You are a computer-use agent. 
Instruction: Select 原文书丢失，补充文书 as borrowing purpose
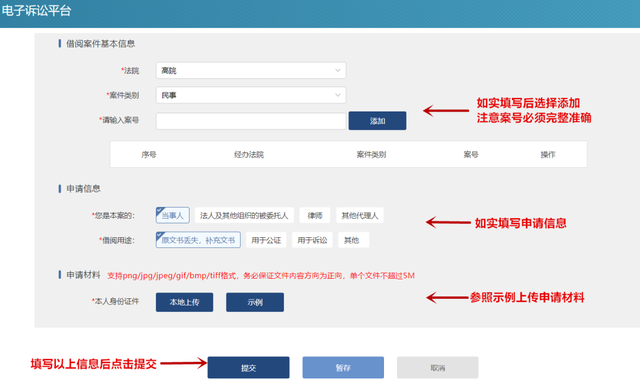click(x=198, y=240)
